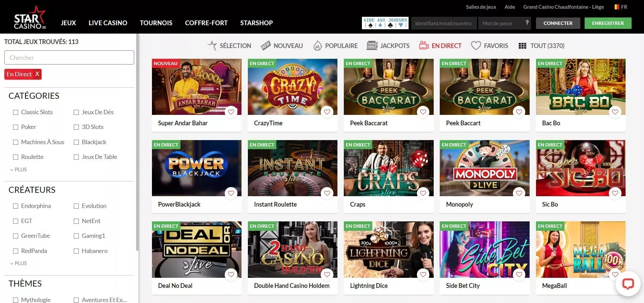Click the password help question mark
644x303 pixels.
coord(527,23)
